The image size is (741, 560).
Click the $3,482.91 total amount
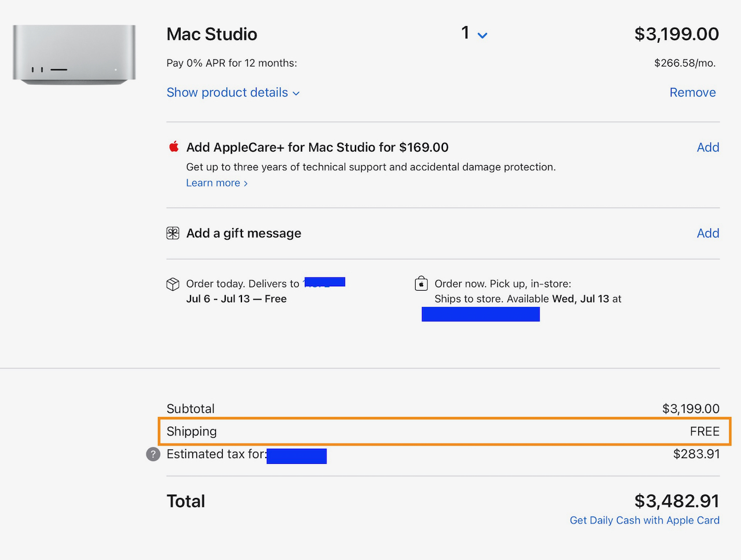677,501
